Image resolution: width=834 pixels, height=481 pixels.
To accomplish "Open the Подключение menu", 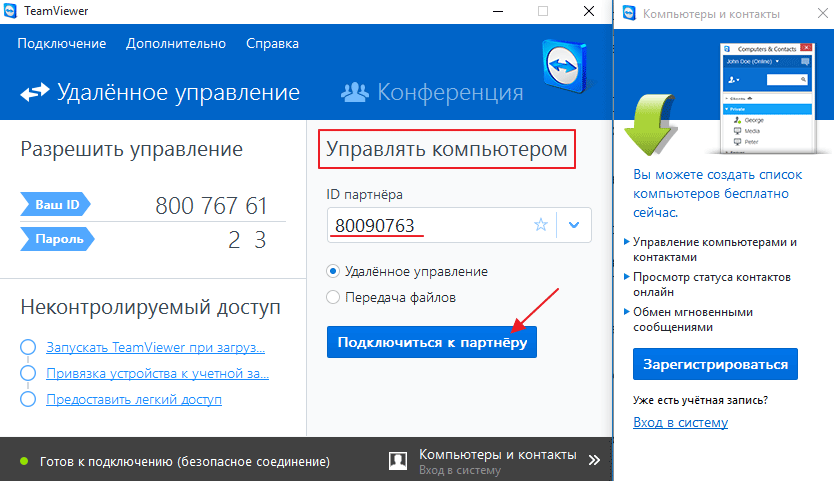I will [61, 44].
